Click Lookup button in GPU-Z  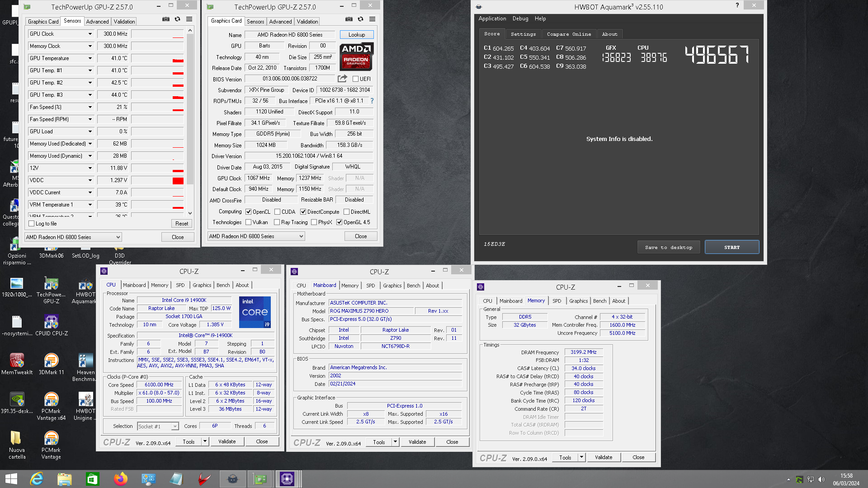[357, 35]
